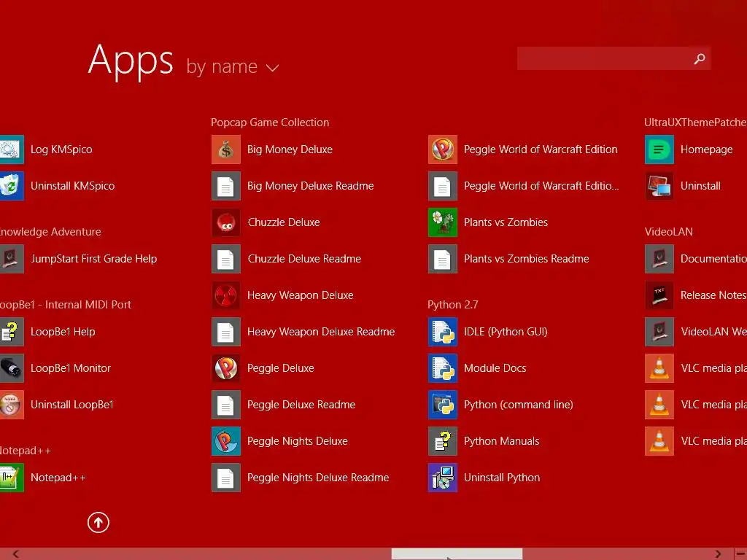Launch Heavy Weapon Deluxe icon

pyautogui.click(x=226, y=295)
